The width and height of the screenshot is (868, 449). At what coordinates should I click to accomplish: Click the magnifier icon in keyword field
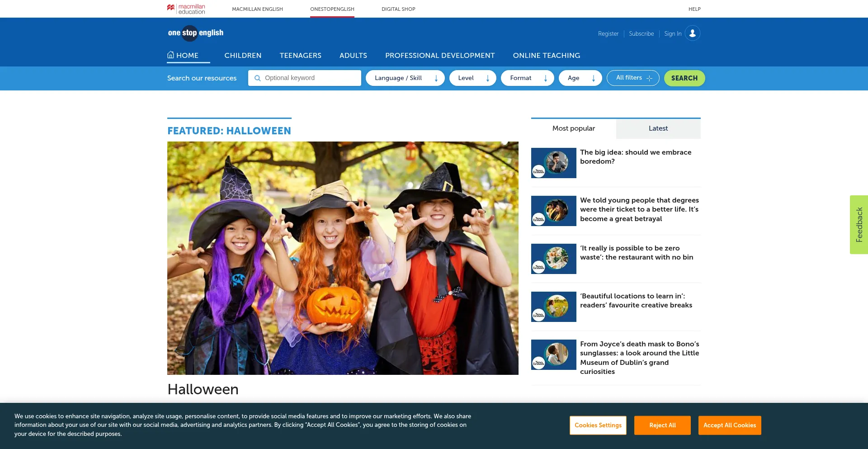coord(258,78)
